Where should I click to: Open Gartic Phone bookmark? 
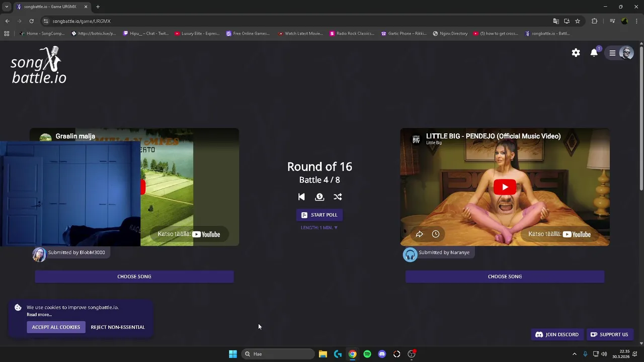pyautogui.click(x=404, y=34)
